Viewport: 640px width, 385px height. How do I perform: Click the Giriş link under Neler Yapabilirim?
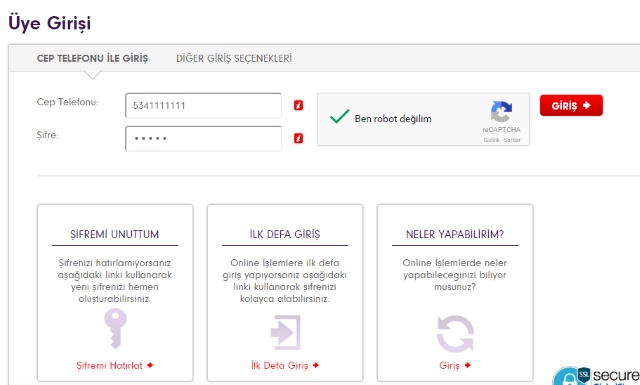point(455,365)
